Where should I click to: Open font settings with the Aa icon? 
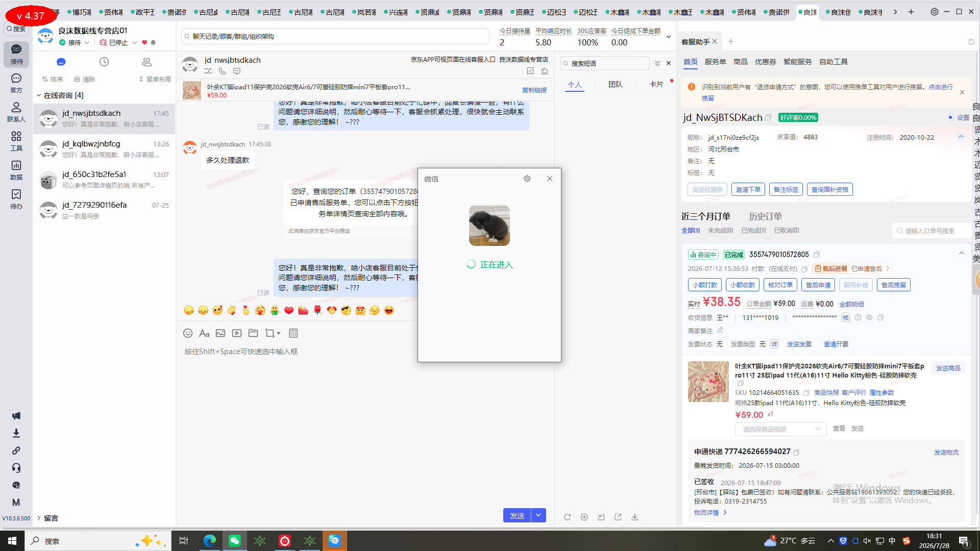[x=204, y=333]
